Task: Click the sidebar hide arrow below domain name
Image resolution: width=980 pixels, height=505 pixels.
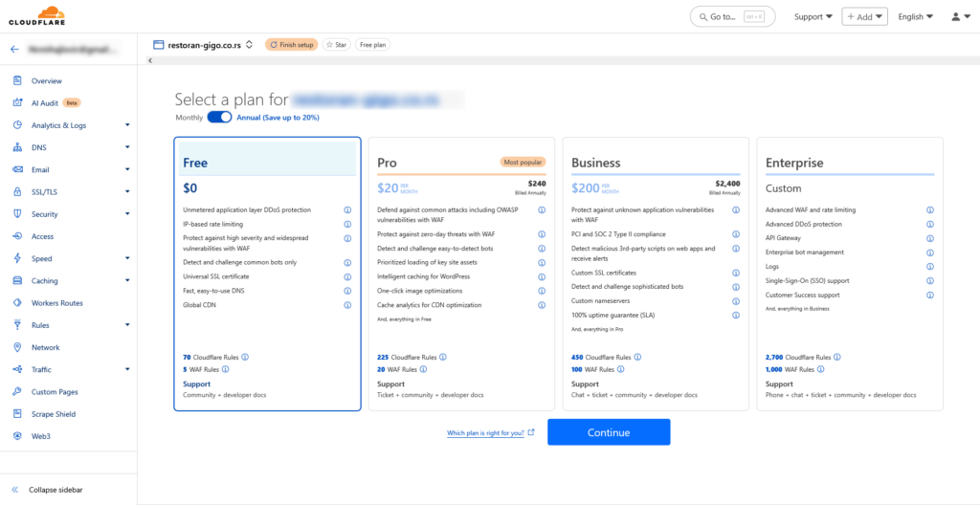Action: [x=149, y=60]
